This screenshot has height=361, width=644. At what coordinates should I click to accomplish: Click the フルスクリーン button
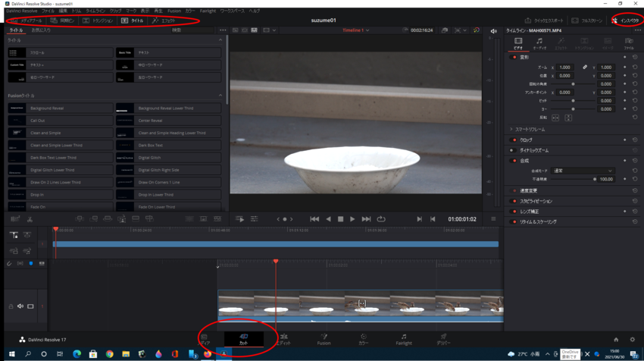587,20
